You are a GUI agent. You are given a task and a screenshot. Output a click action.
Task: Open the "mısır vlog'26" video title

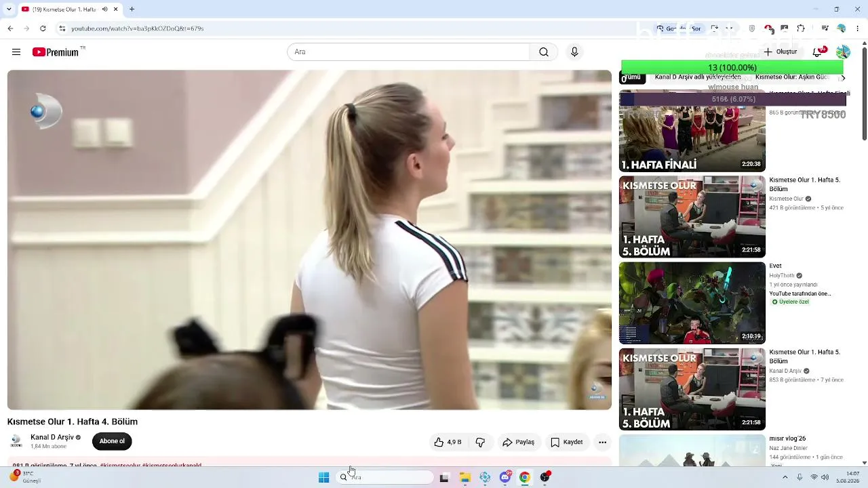coord(787,439)
